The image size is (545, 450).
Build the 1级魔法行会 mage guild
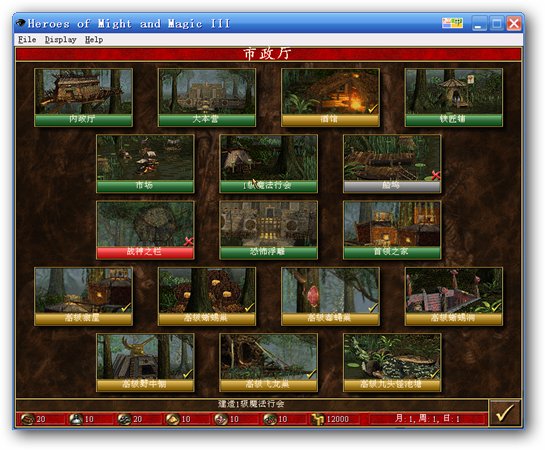(x=269, y=164)
